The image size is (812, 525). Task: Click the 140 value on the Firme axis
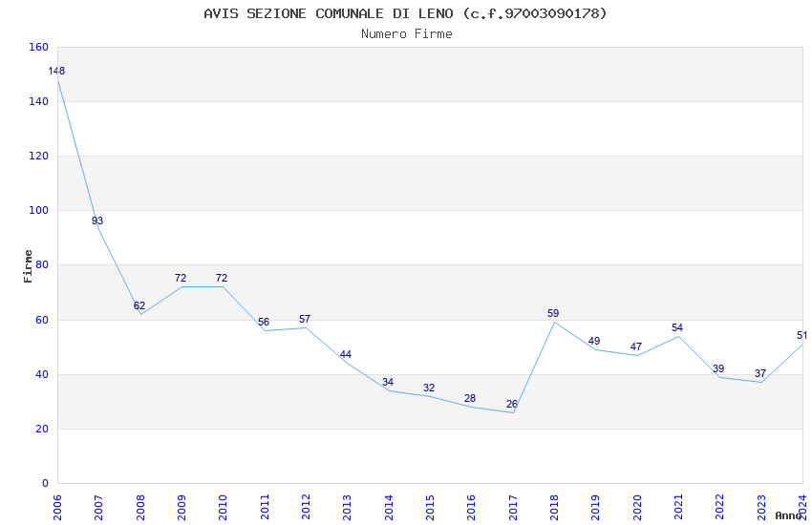(39, 101)
